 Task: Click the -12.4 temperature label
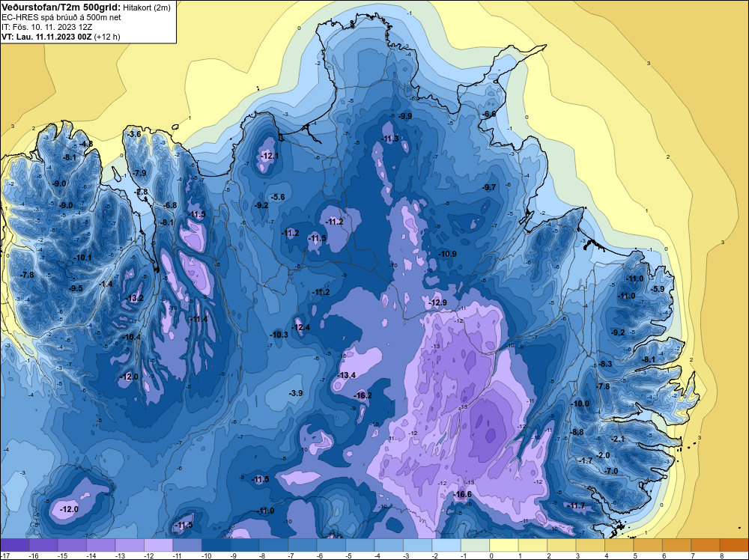click(301, 327)
